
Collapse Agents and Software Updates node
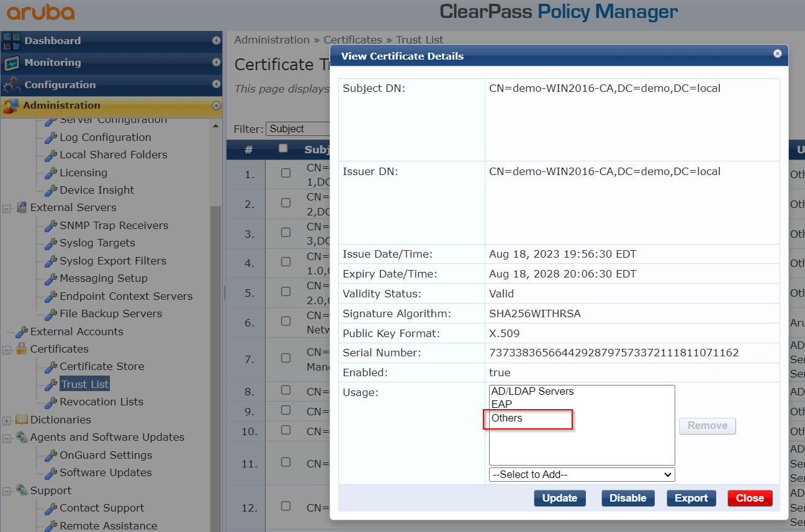point(7,438)
